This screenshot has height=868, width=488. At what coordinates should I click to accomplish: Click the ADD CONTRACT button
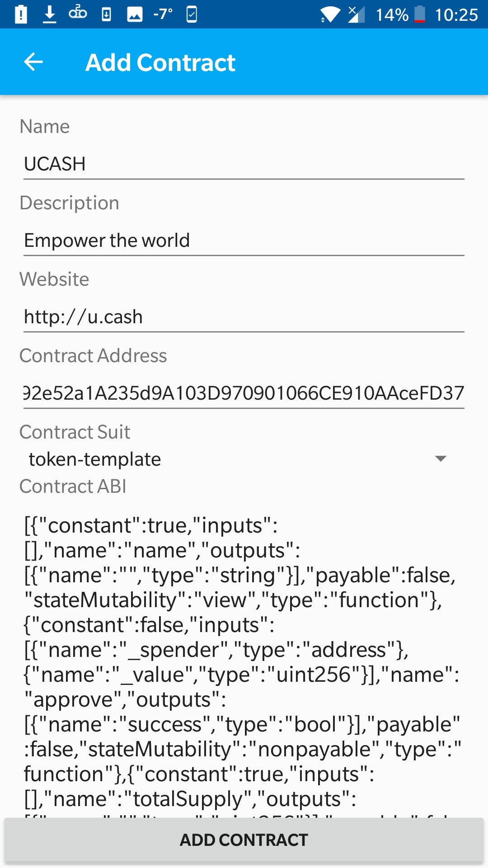[x=244, y=840]
